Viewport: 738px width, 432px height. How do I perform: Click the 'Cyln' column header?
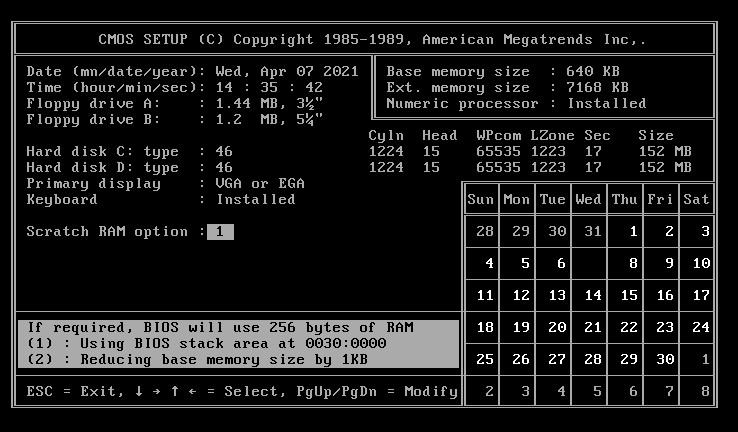coord(386,136)
